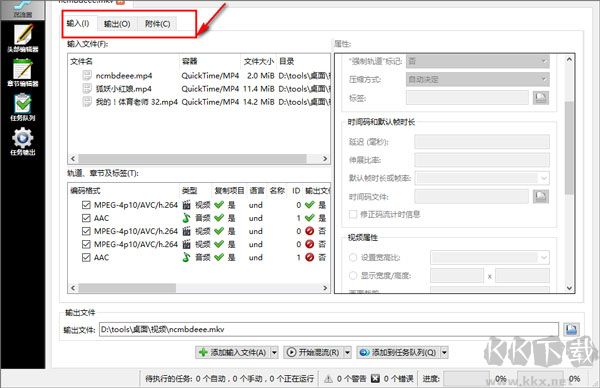Screen dimensions: 600x388
Task: Click the file icon beside 体育老师 32.mp4
Action: [x=87, y=101]
